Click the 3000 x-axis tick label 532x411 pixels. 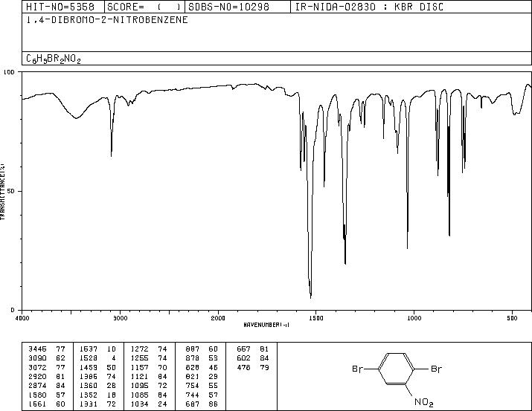click(x=120, y=318)
